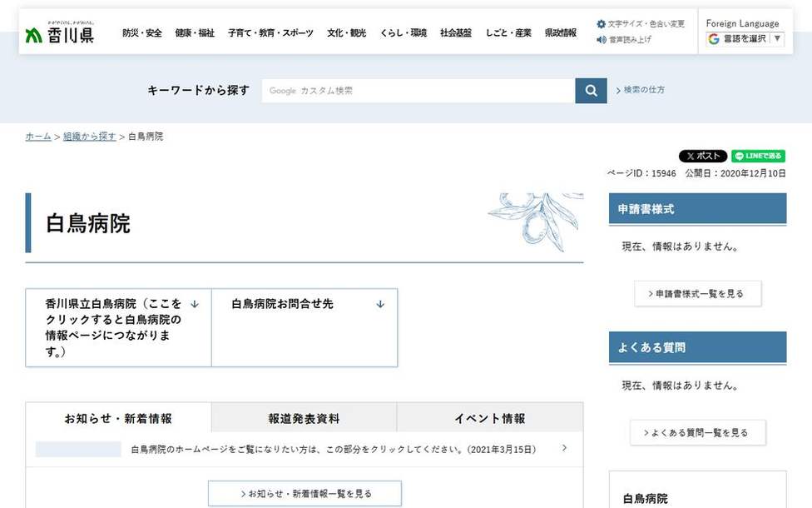Open よくある質問一覧を見る button
The height and width of the screenshot is (508, 812).
click(697, 432)
